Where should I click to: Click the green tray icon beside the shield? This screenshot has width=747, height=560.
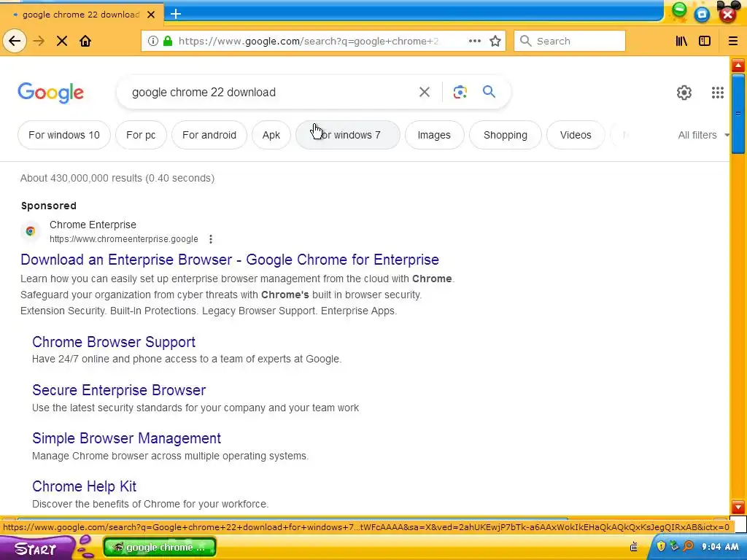coord(674,546)
